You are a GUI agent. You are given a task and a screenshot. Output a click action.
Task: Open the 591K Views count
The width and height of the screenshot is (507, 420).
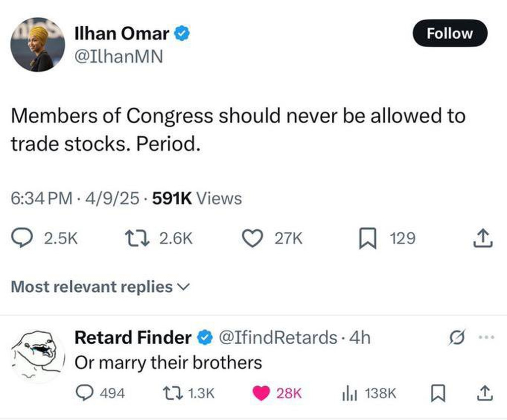click(x=197, y=199)
